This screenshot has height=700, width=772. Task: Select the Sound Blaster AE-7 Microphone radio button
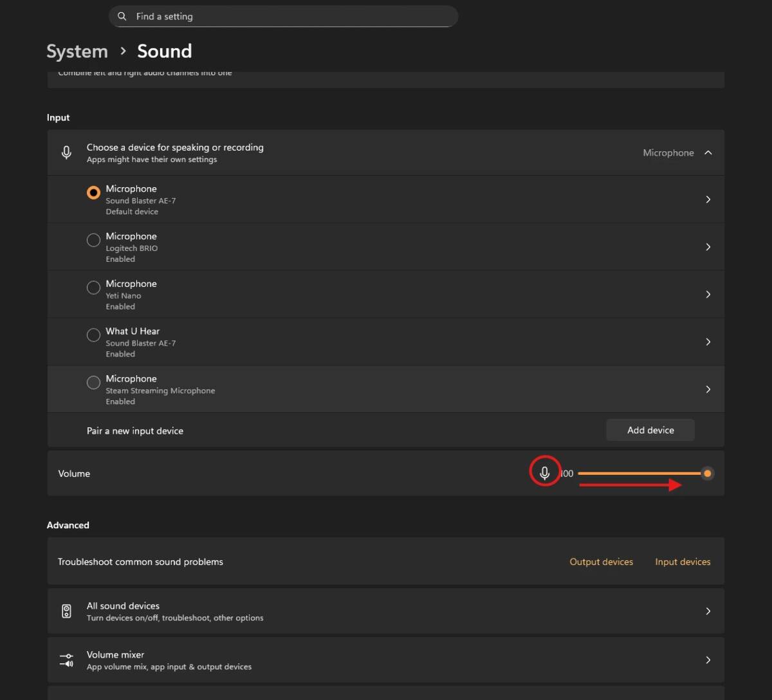click(93, 192)
